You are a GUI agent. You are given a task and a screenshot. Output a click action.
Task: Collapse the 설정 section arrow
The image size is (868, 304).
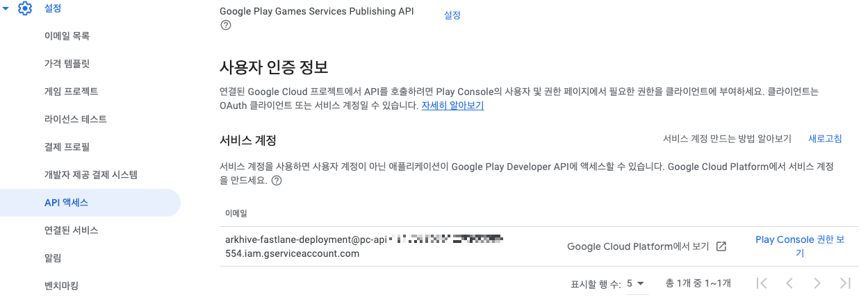(6, 9)
